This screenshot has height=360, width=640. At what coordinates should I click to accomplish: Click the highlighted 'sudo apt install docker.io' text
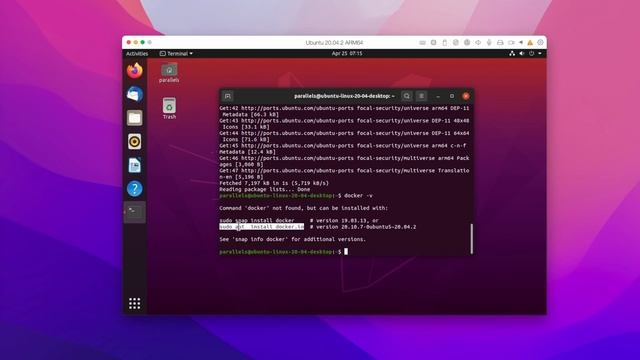pos(262,227)
